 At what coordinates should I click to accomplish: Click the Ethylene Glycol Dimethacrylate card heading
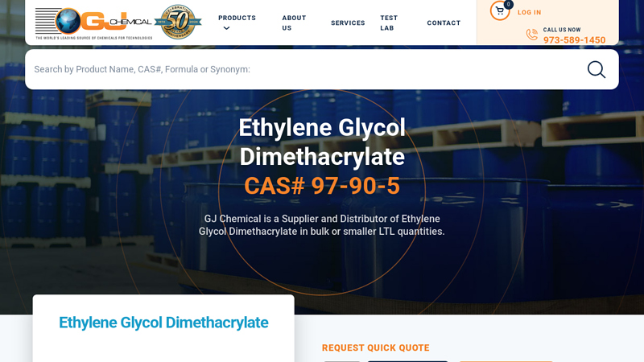163,323
